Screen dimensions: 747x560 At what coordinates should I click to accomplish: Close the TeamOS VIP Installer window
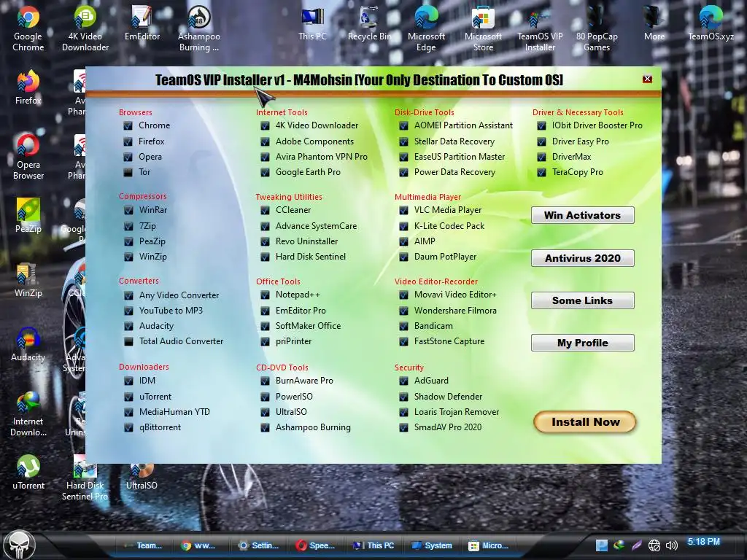pyautogui.click(x=647, y=79)
